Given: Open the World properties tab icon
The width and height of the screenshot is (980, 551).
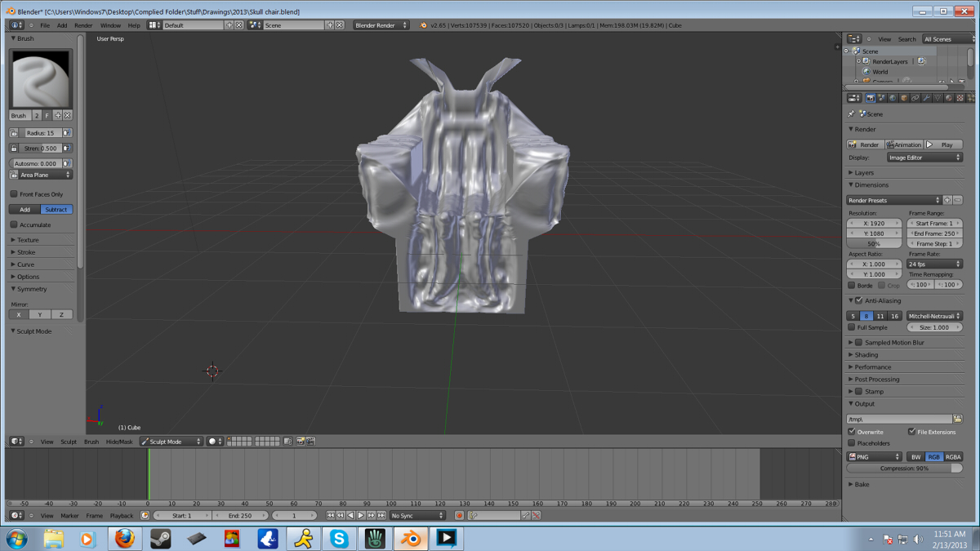Looking at the screenshot, I should point(893,98).
